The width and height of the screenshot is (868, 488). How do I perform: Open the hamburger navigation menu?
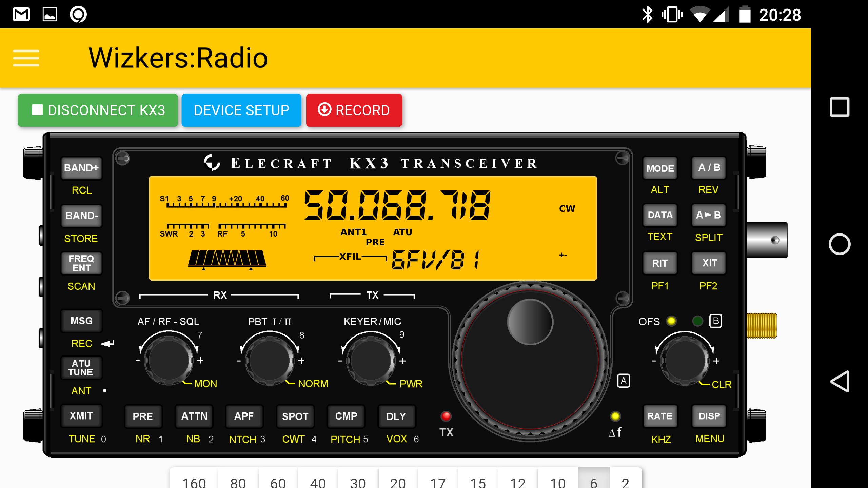coord(26,58)
